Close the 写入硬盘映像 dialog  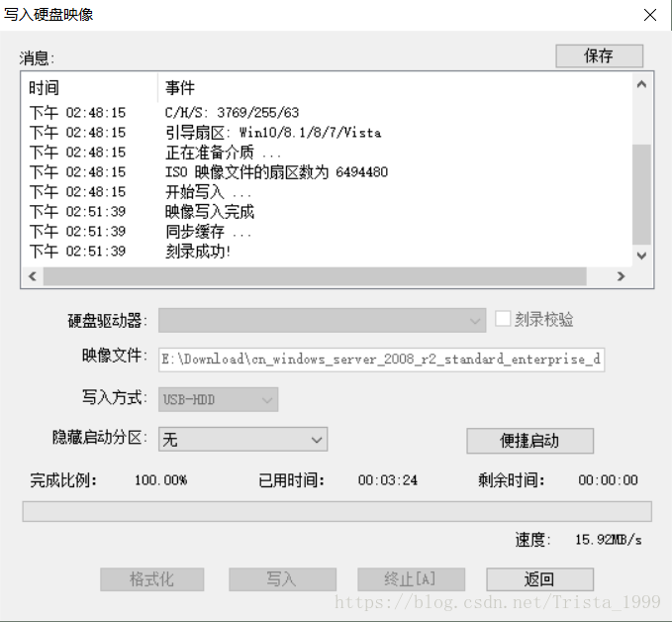(650, 15)
